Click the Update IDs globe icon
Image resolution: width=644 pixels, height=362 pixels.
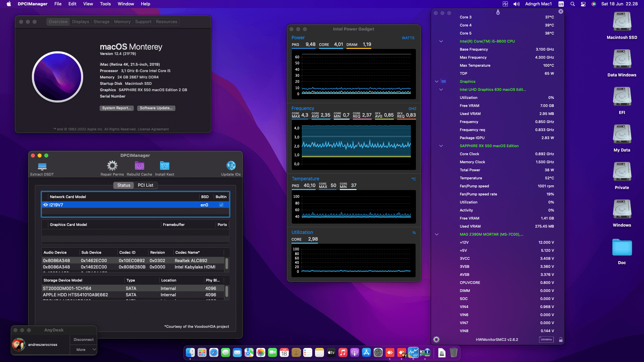[x=231, y=166]
